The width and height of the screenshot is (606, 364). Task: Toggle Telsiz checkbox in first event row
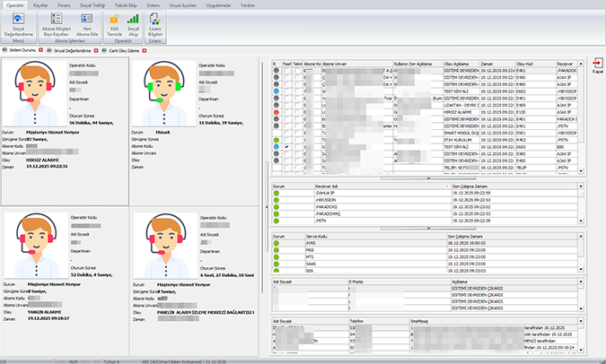297,71
